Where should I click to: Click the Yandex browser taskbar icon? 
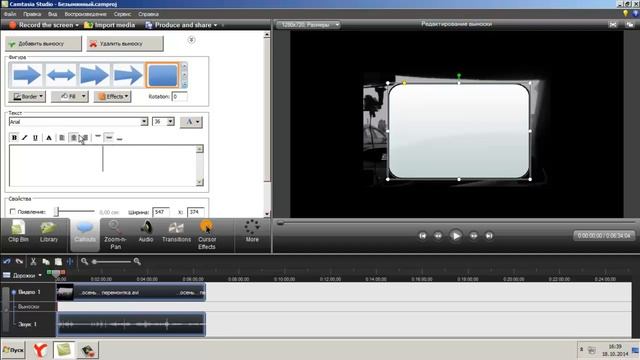40,350
